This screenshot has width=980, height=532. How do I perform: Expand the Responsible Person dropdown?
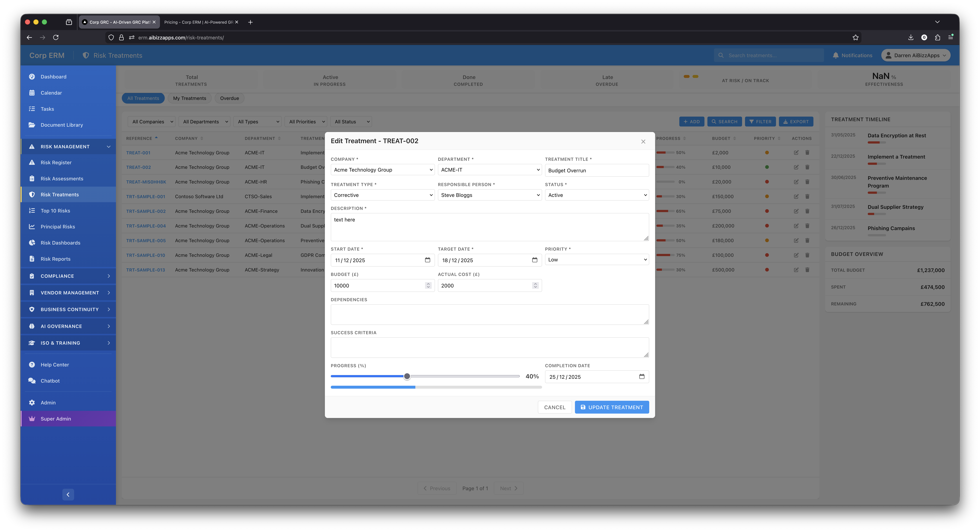(x=490, y=195)
